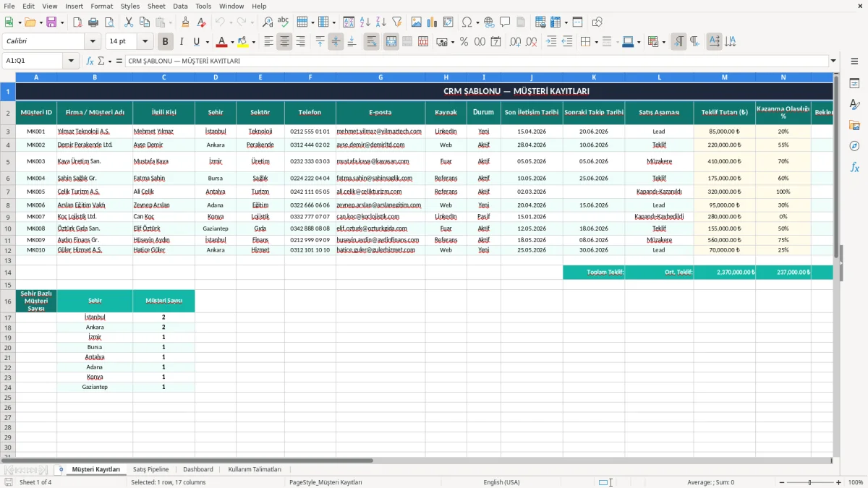Click the Save document icon

[x=51, y=22]
